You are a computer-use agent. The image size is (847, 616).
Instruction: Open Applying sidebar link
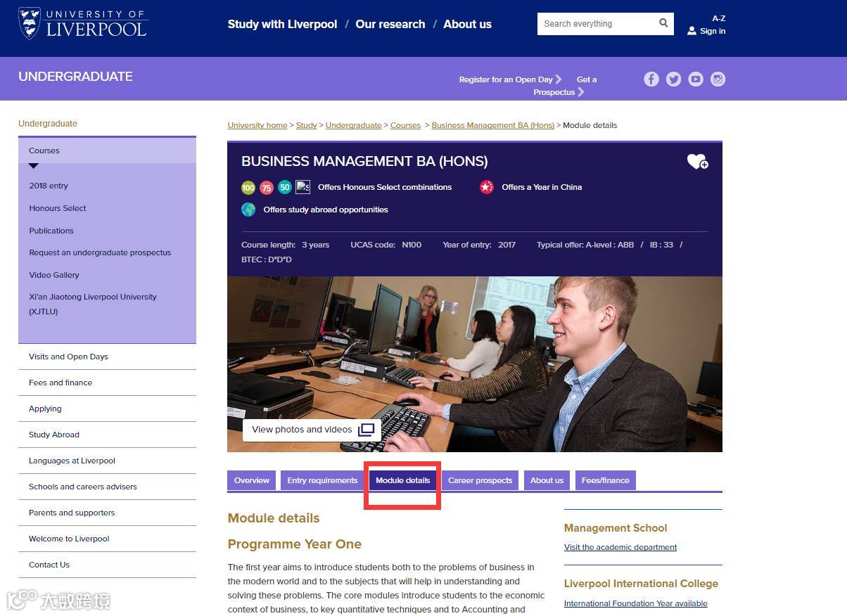(x=45, y=409)
